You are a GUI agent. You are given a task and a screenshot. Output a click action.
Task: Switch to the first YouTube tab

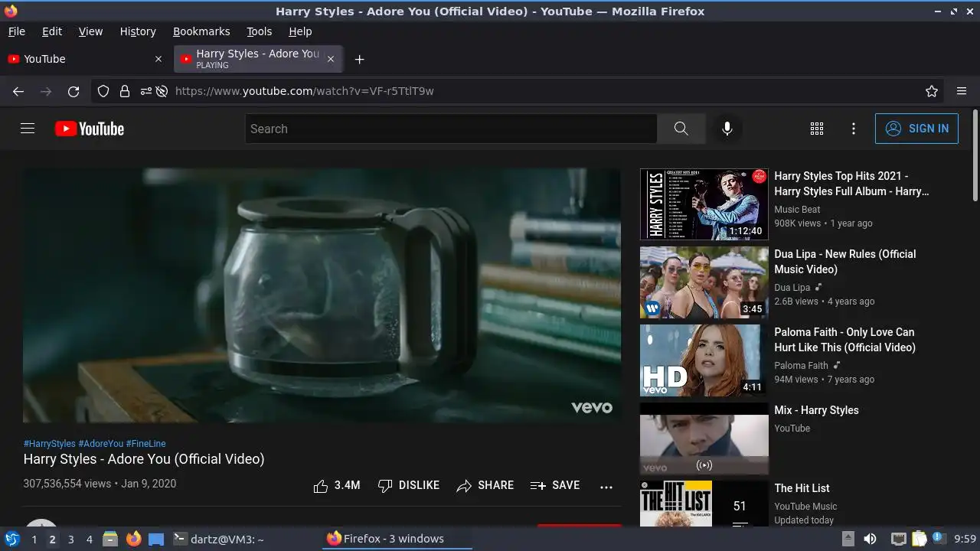tap(86, 59)
